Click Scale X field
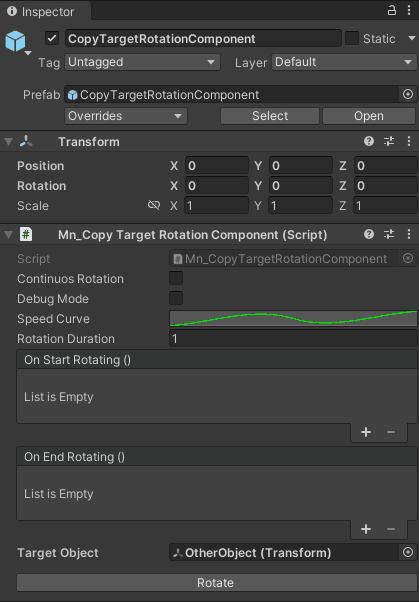Screen dimensions: 419x602 [x=217, y=205]
